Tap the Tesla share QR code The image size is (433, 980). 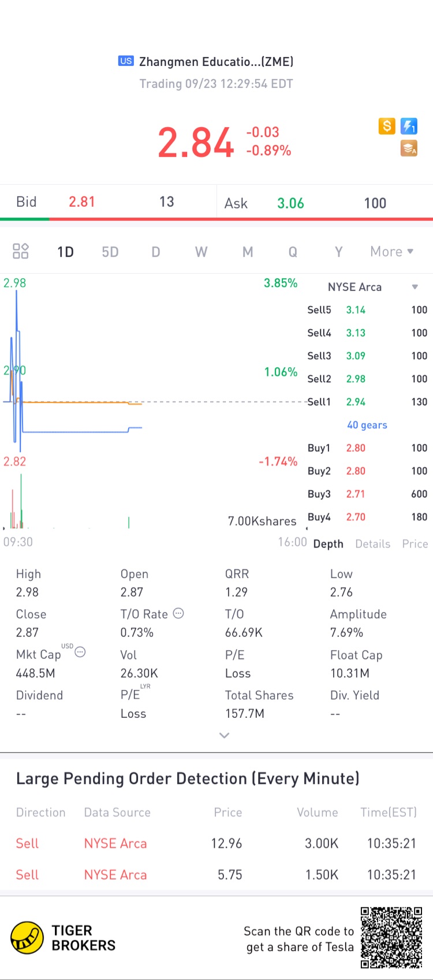click(x=391, y=937)
